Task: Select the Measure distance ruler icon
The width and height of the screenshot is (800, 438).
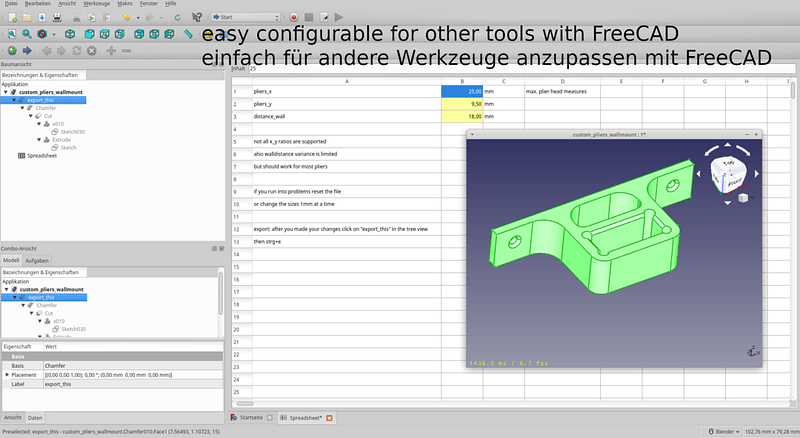Action: coord(188,34)
